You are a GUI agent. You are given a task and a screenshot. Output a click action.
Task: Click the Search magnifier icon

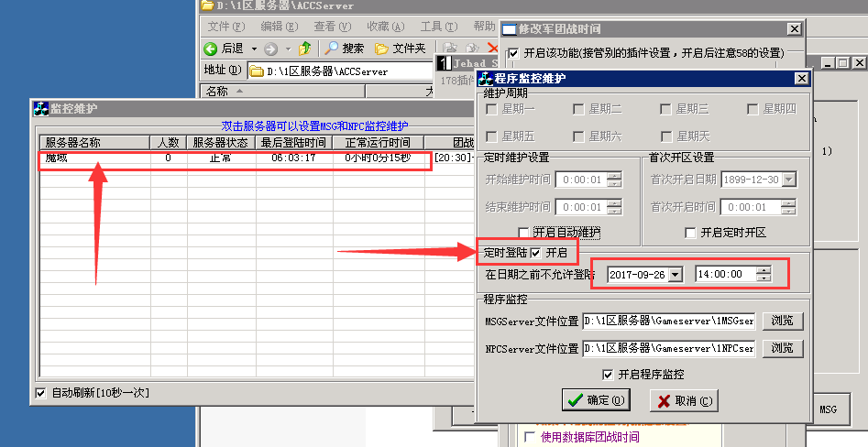331,49
